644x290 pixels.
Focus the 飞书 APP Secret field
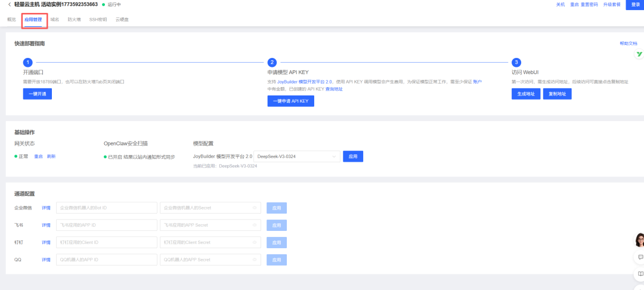pos(210,225)
